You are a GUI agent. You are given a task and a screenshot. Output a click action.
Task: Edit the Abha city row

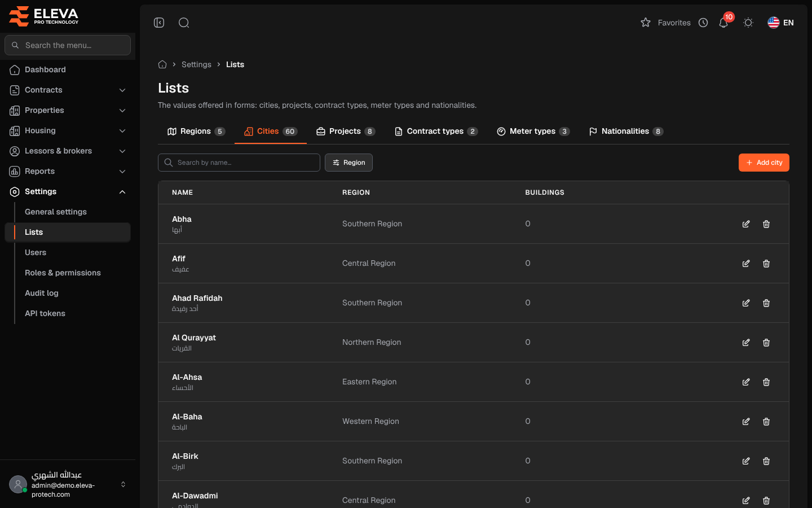746,224
